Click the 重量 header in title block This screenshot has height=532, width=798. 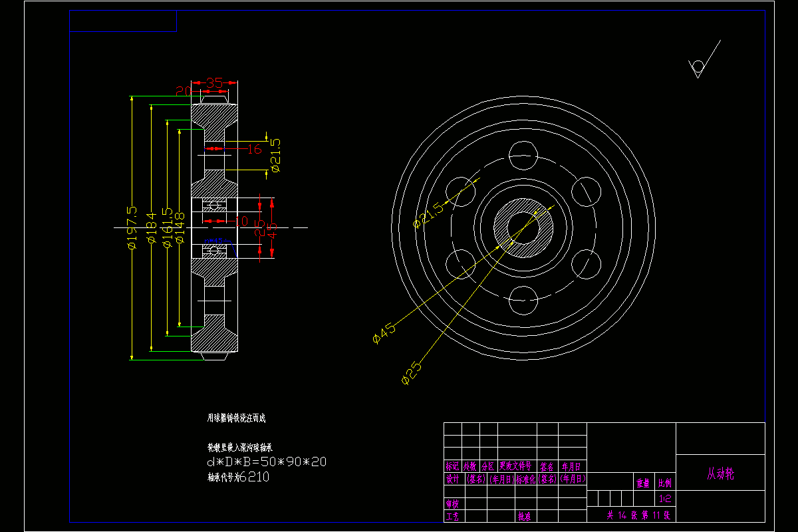coord(643,483)
